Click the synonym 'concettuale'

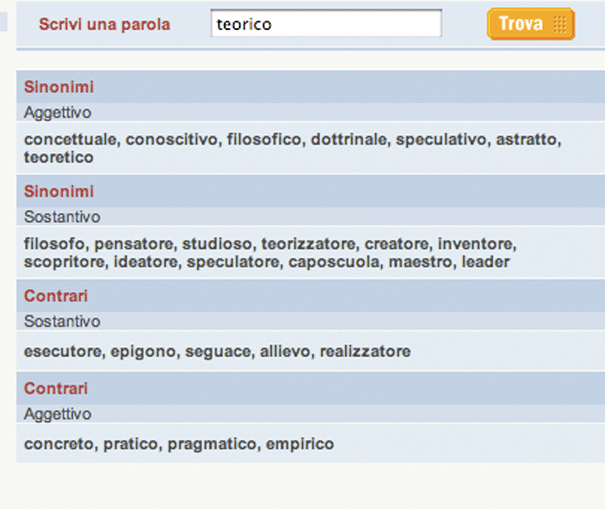[70, 139]
